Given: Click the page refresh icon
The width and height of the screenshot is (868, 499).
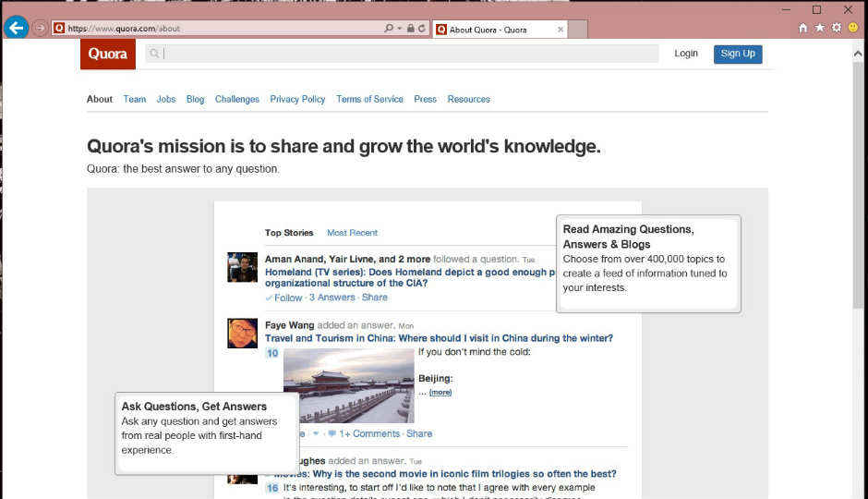Looking at the screenshot, I should [422, 29].
